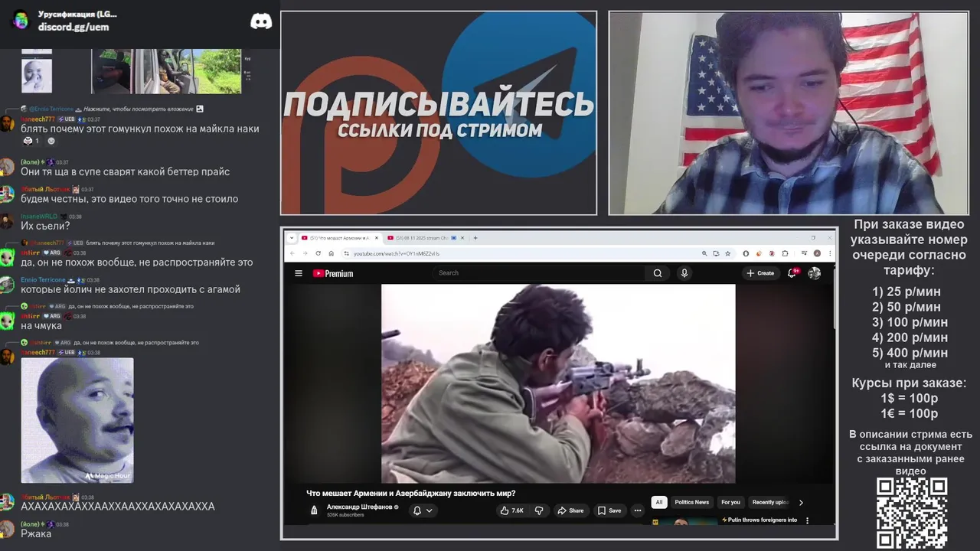Screen dimensions: 980x551
Task: Open the YouTube hamburger guide menu
Action: [299, 273]
